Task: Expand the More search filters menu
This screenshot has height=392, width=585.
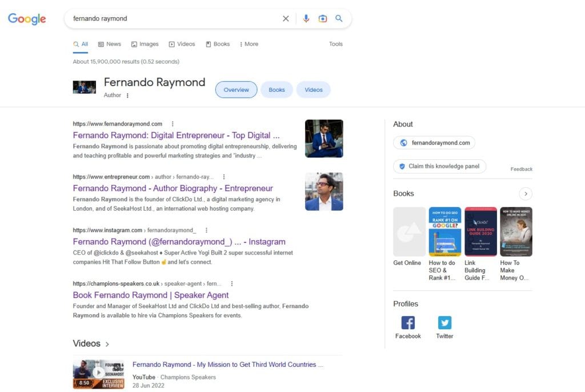Action: pyautogui.click(x=249, y=44)
